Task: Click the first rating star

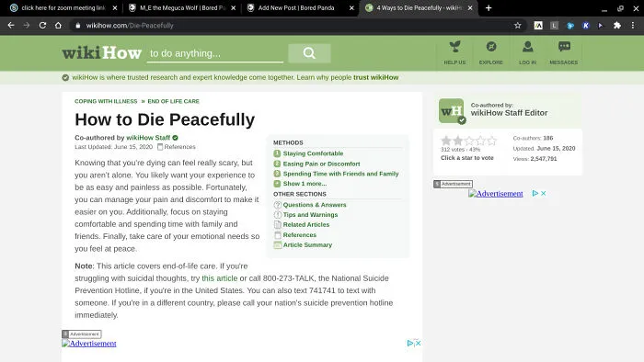Action: click(x=446, y=141)
